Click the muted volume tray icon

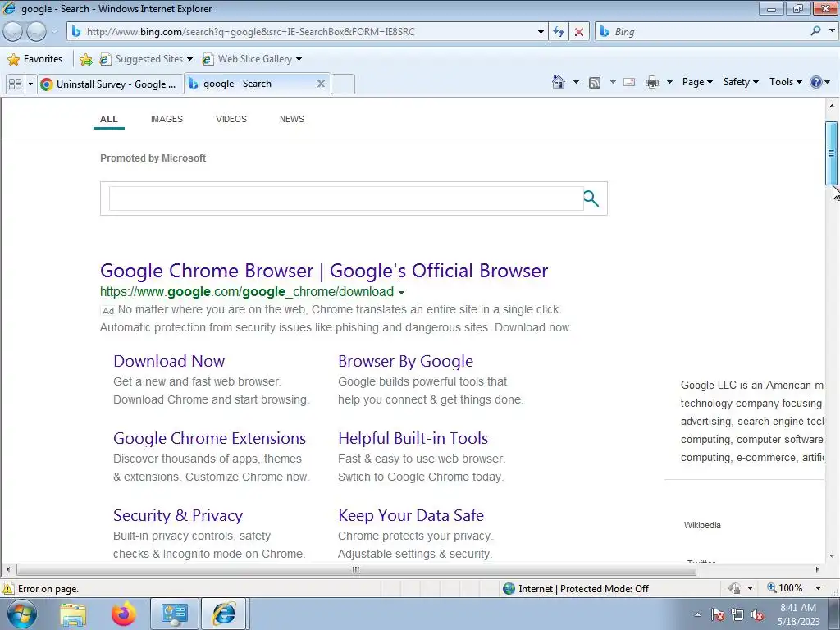(x=757, y=614)
